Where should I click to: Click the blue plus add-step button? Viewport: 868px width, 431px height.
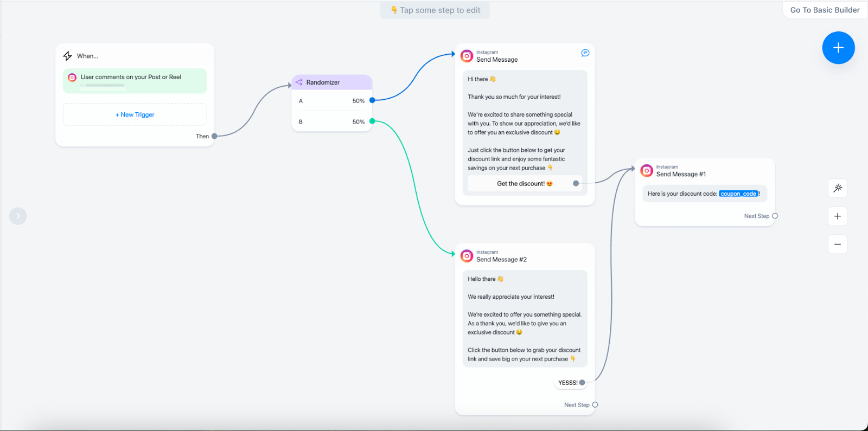[x=838, y=48]
